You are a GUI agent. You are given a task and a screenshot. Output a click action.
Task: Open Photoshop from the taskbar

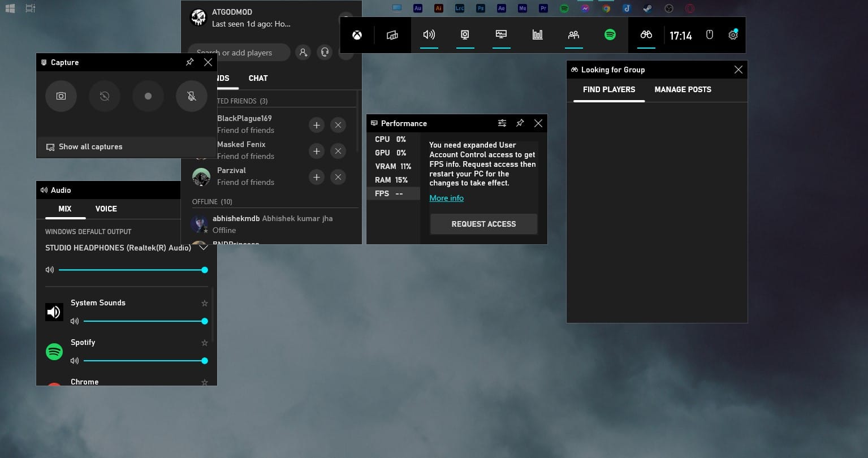[x=481, y=8]
